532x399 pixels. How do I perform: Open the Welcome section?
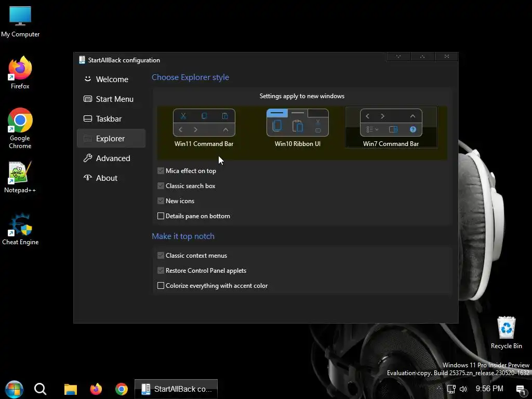[x=111, y=79]
